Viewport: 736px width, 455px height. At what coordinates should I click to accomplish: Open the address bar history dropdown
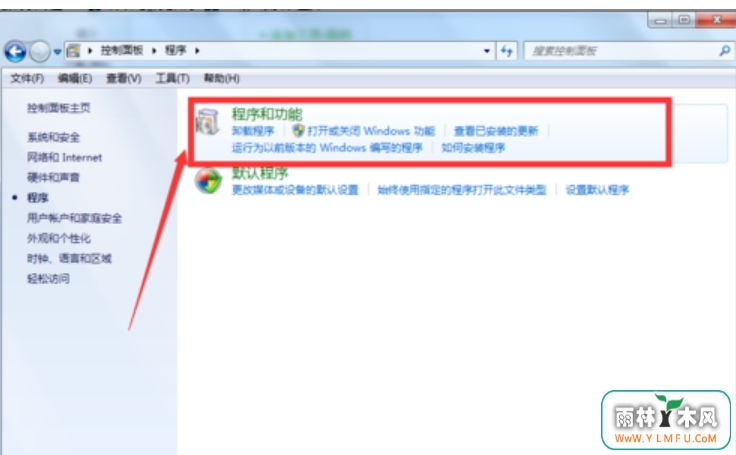click(x=487, y=51)
